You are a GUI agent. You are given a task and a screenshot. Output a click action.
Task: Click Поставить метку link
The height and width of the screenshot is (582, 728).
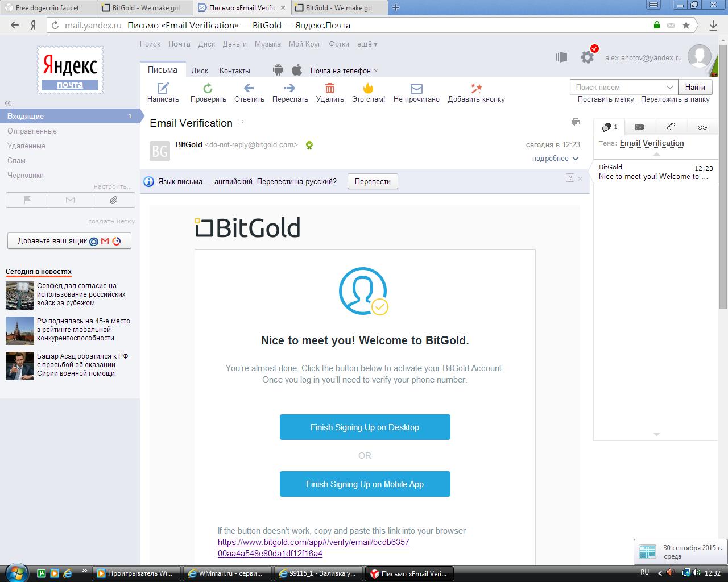pyautogui.click(x=606, y=99)
